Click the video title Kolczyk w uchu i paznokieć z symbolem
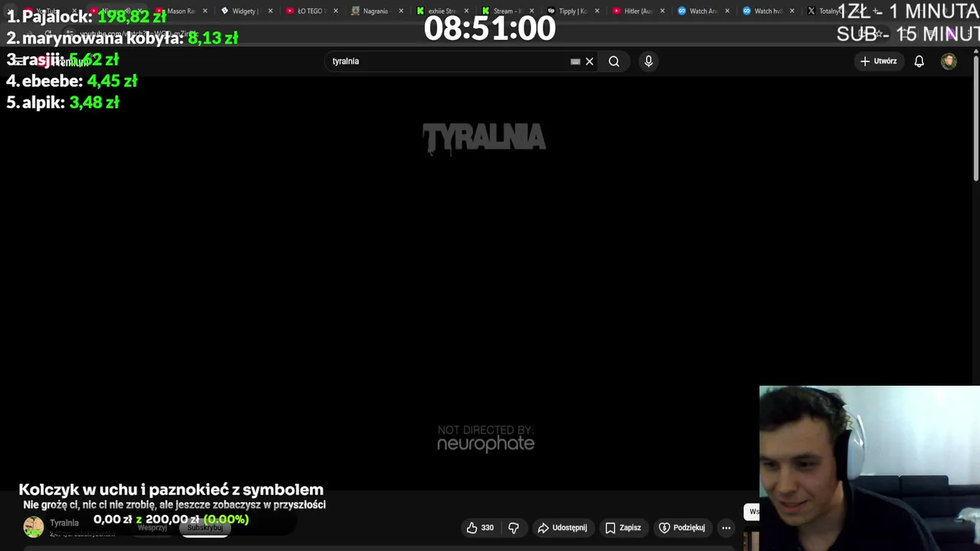Image resolution: width=980 pixels, height=551 pixels. 171,490
